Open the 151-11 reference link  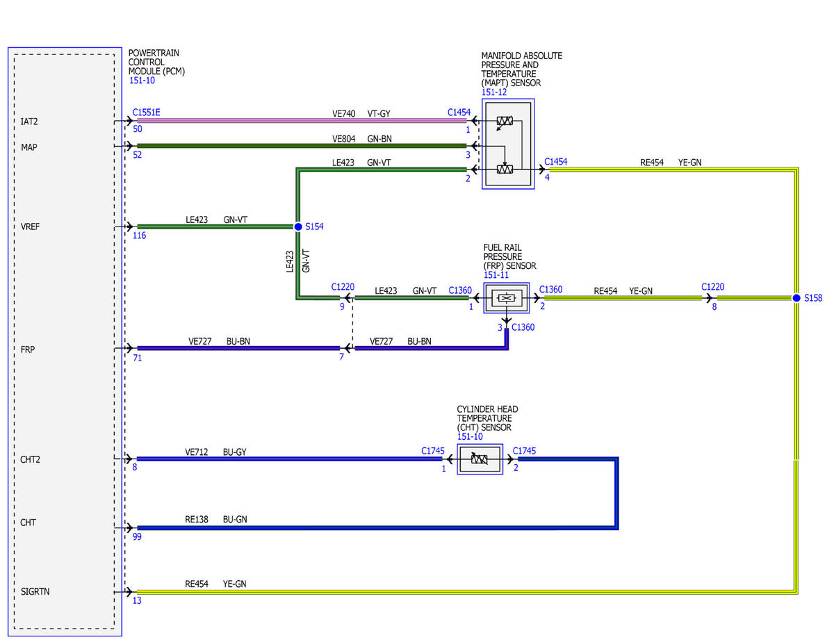pos(496,275)
